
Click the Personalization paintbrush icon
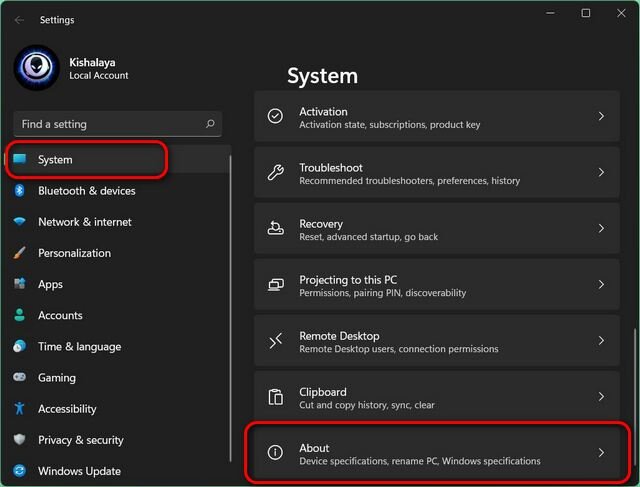(x=19, y=253)
